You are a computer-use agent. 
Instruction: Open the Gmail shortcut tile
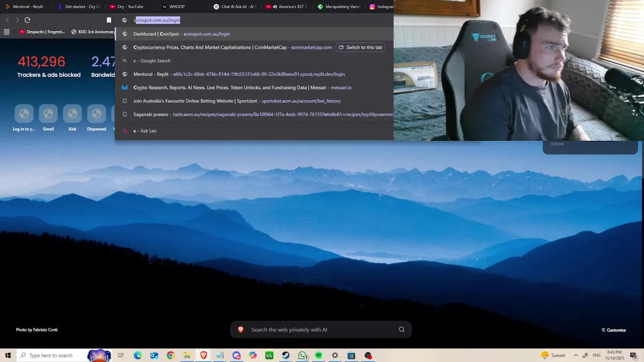48,118
